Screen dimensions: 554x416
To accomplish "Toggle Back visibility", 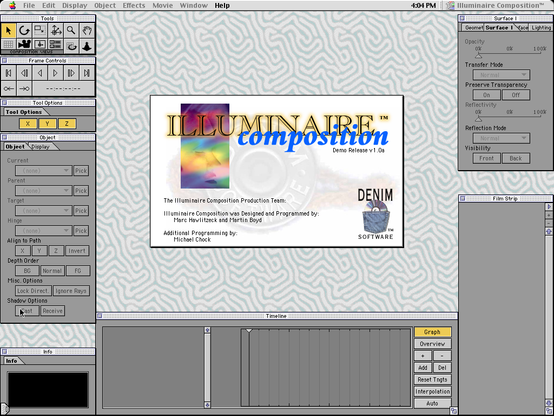I will [516, 158].
